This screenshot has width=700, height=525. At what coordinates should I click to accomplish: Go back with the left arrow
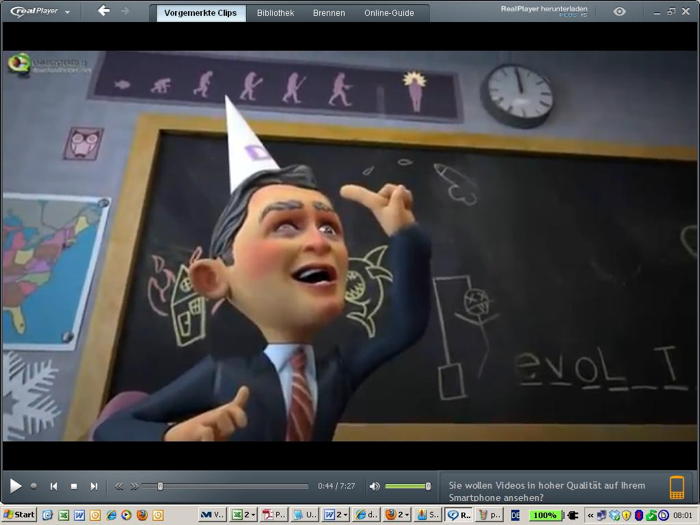click(x=104, y=11)
